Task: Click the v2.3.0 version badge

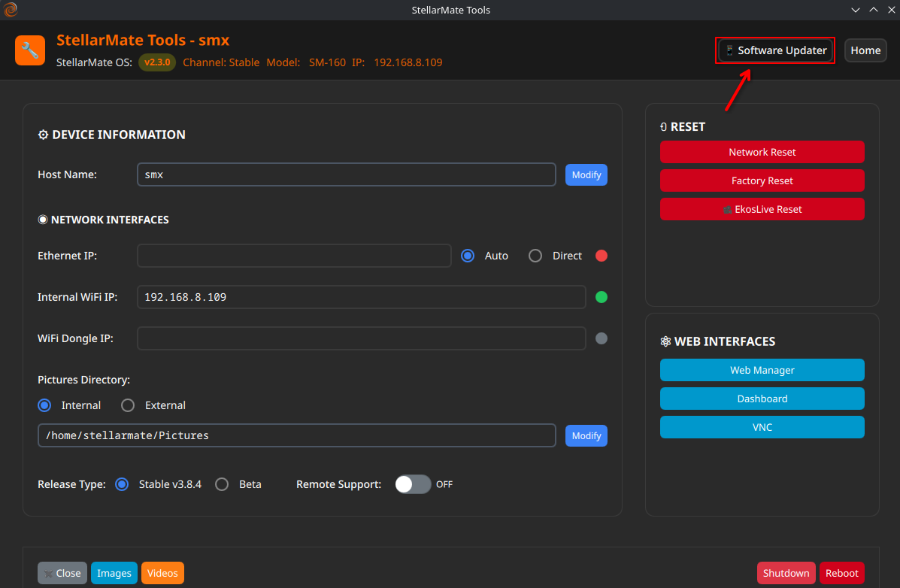Action: (x=156, y=62)
